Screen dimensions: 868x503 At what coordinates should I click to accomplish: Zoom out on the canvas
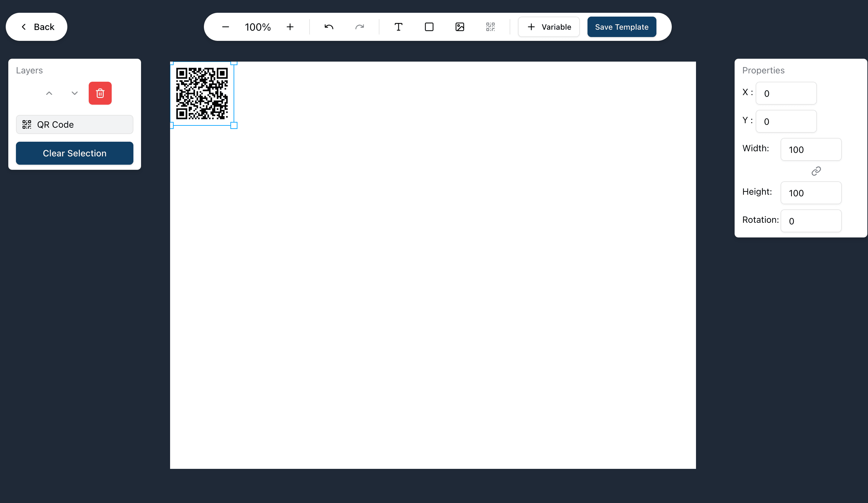click(x=226, y=26)
